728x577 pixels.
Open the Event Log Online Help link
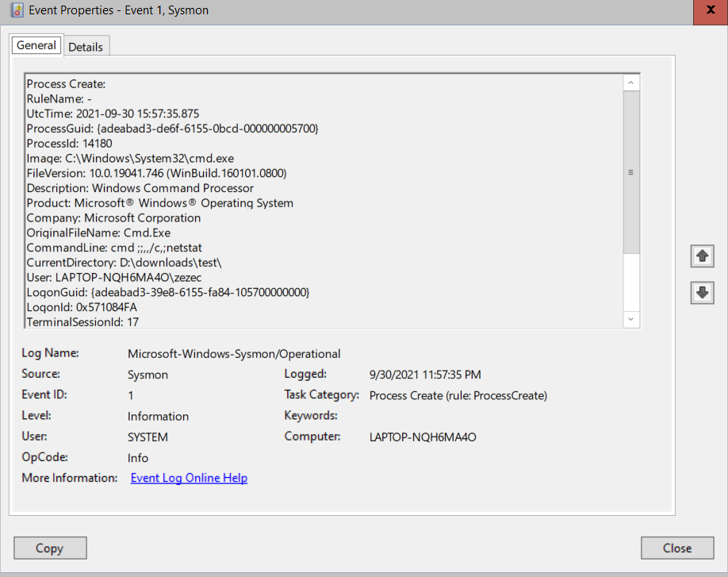point(189,478)
